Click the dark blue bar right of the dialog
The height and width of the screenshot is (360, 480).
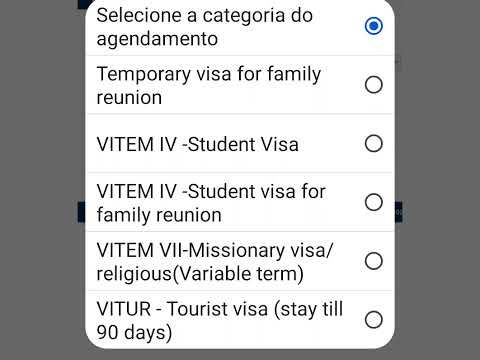tap(399, 212)
